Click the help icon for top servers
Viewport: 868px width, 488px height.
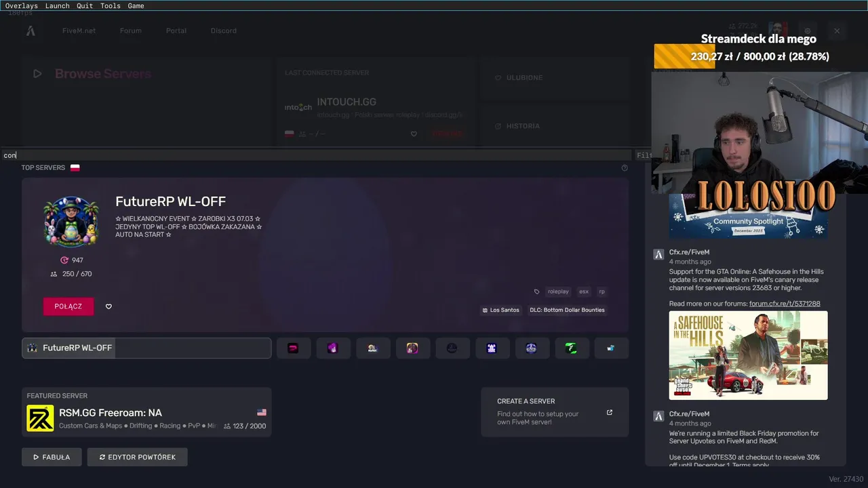(625, 168)
